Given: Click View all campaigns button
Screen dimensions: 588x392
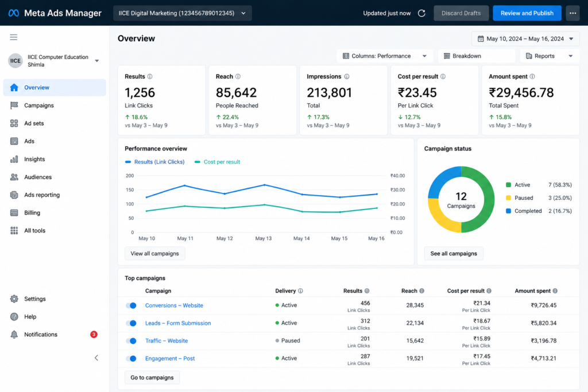Looking at the screenshot, I should click(x=154, y=254).
